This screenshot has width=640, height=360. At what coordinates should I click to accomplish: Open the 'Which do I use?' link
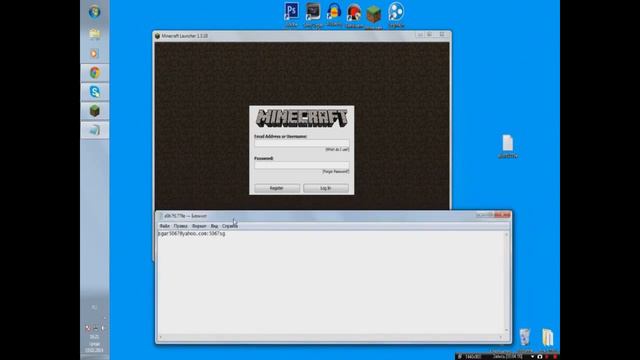pos(337,150)
